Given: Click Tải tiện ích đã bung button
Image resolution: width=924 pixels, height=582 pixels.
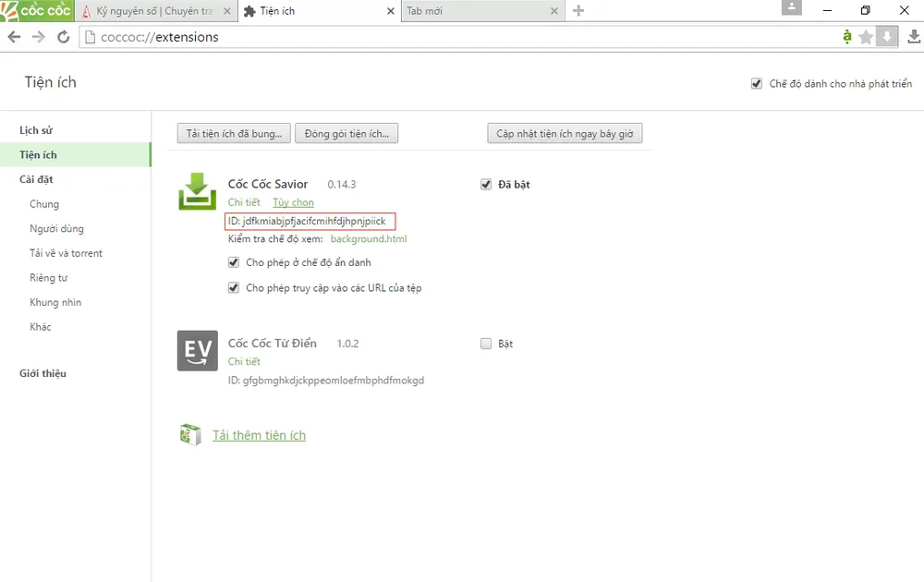Looking at the screenshot, I should 234,134.
